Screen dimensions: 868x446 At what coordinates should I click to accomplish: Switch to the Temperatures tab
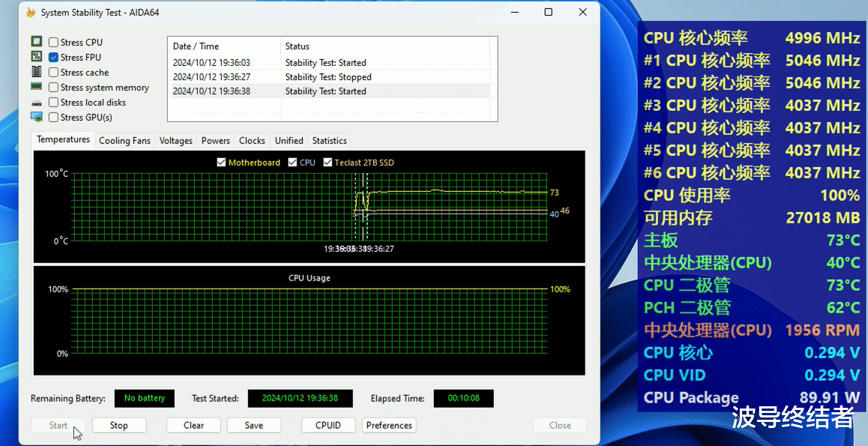pyautogui.click(x=63, y=139)
